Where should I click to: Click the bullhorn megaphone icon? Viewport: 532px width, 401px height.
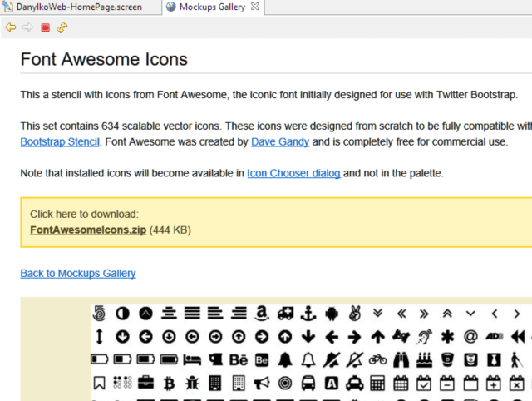tap(262, 383)
